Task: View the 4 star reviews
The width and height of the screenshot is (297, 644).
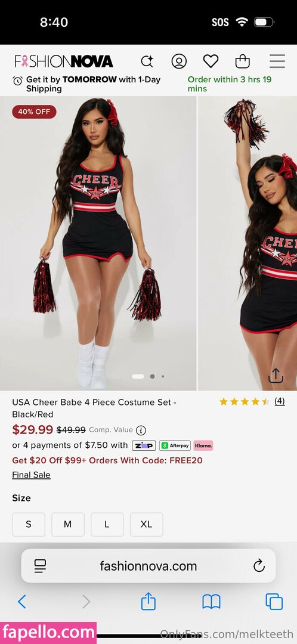Action: pyautogui.click(x=279, y=401)
